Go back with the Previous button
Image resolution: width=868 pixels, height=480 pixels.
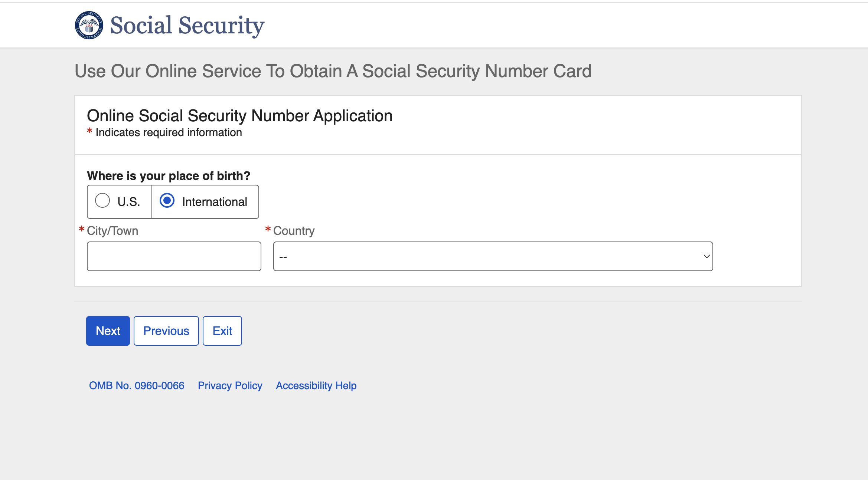click(166, 331)
